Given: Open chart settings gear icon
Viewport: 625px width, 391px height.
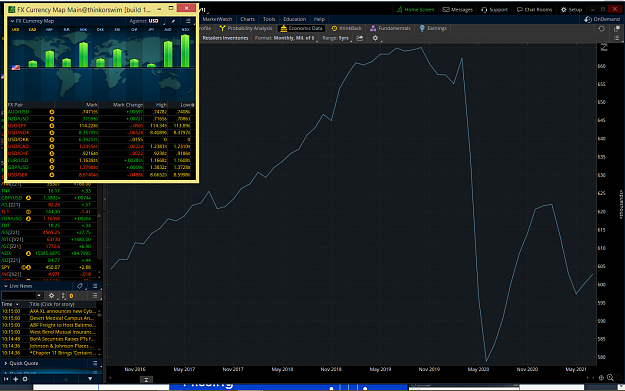Looking at the screenshot, I should tap(375, 38).
